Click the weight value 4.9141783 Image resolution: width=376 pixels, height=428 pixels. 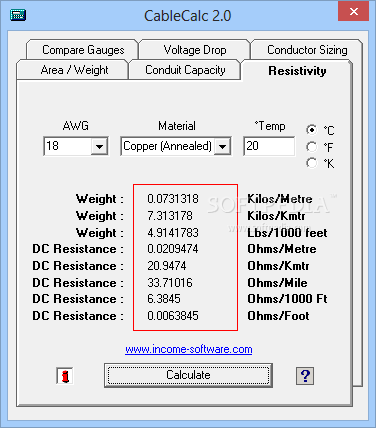click(x=173, y=233)
